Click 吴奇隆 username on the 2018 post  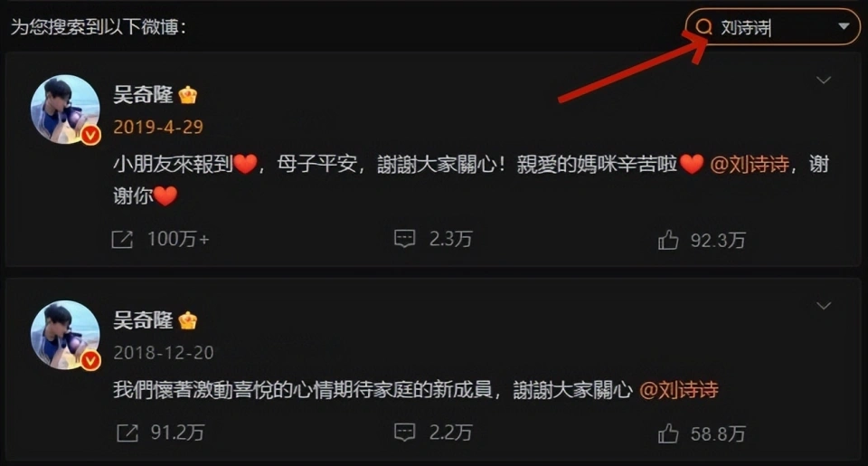144,320
